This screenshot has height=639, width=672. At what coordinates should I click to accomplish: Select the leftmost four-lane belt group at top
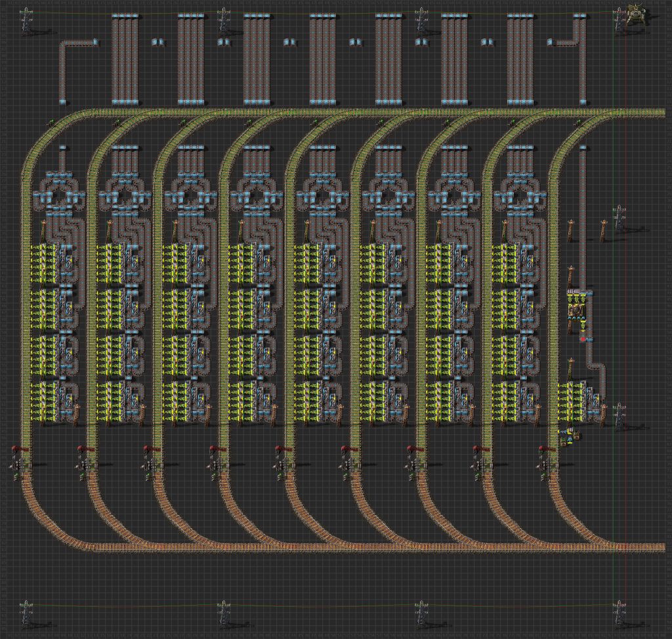point(125,59)
